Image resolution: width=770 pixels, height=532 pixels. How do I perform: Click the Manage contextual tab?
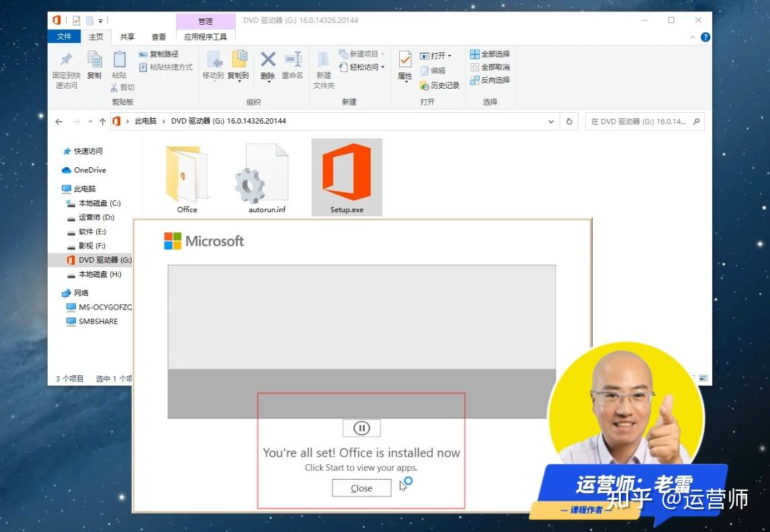(206, 21)
